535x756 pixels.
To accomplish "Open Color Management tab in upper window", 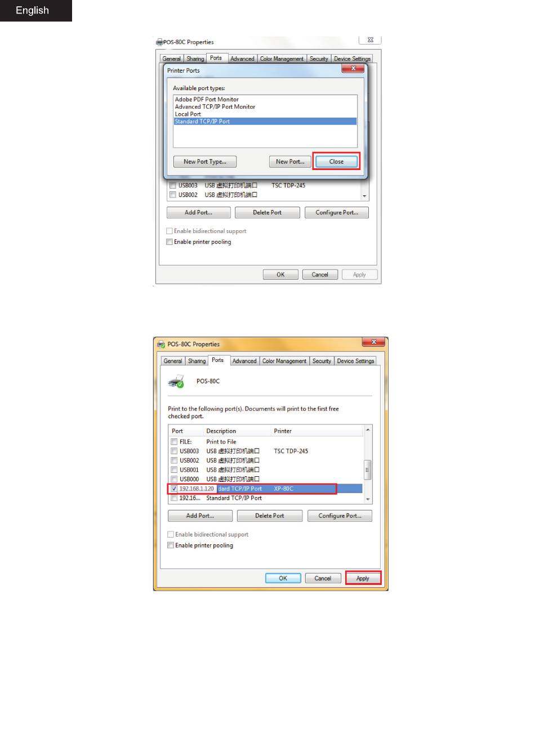I will (x=282, y=59).
